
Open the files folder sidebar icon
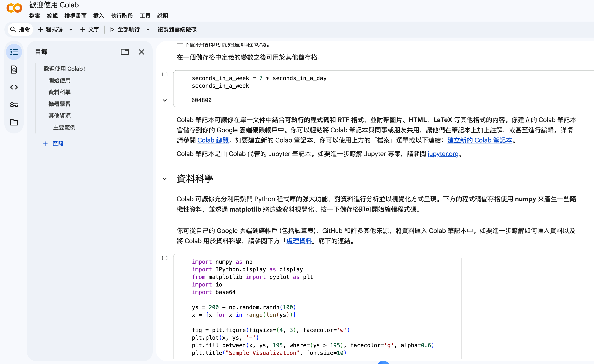14,122
